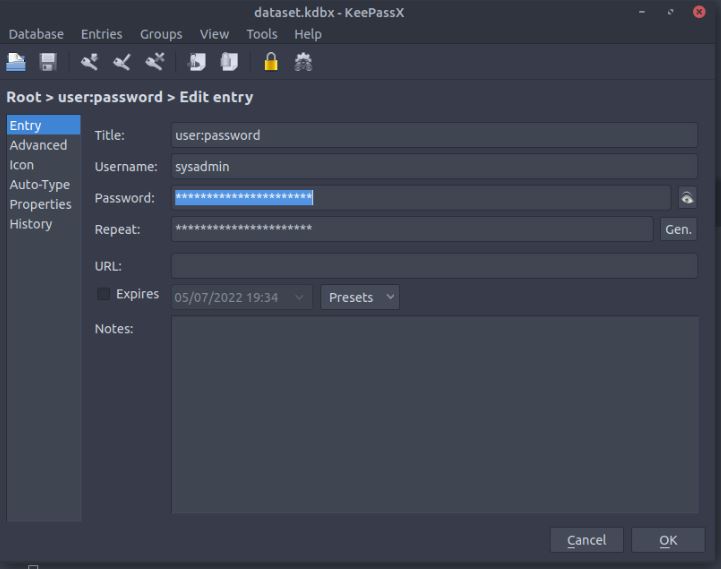Close the KeePassX window
This screenshot has width=721, height=569.
[x=699, y=12]
